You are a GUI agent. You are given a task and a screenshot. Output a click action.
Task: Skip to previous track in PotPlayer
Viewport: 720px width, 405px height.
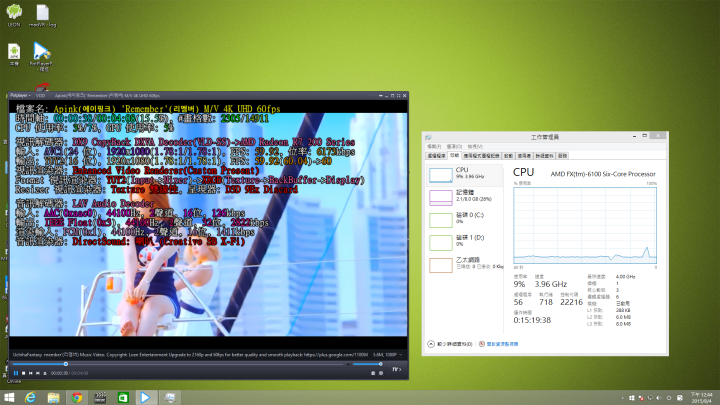pos(31,373)
